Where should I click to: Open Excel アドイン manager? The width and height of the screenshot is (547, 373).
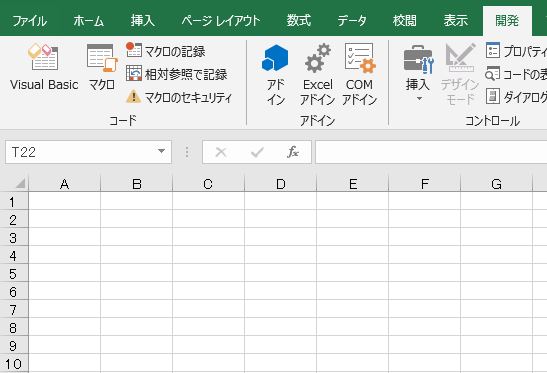click(317, 75)
